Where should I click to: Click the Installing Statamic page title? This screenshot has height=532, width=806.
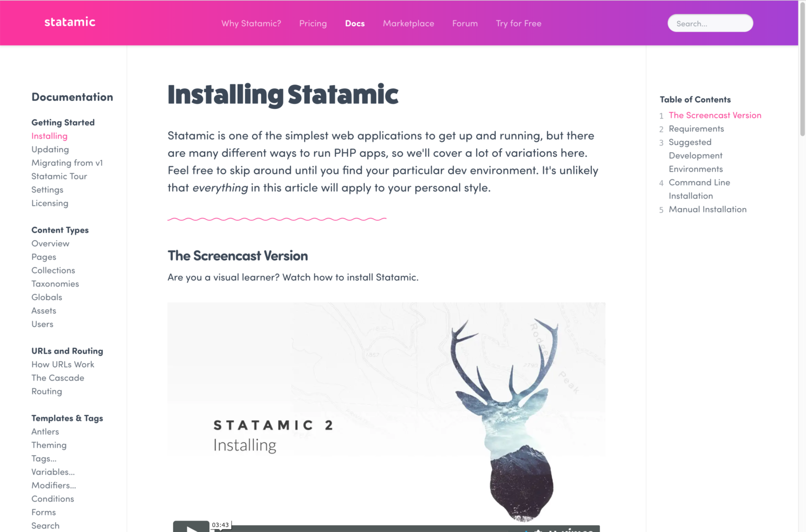tap(283, 95)
